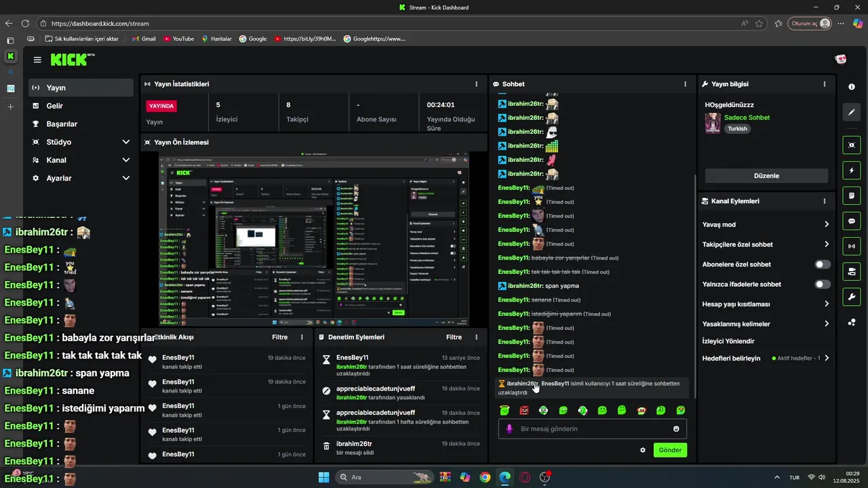The height and width of the screenshot is (488, 868).
Task: Open the Chrome icon in the taskbar
Action: [x=485, y=477]
